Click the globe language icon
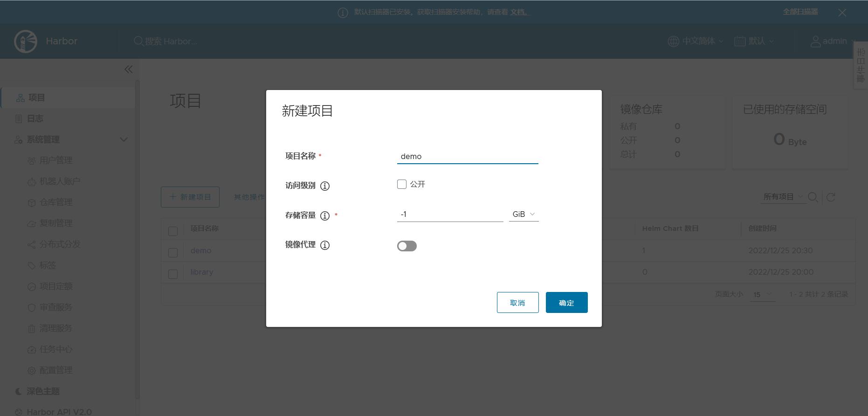Image resolution: width=868 pixels, height=416 pixels. [673, 41]
